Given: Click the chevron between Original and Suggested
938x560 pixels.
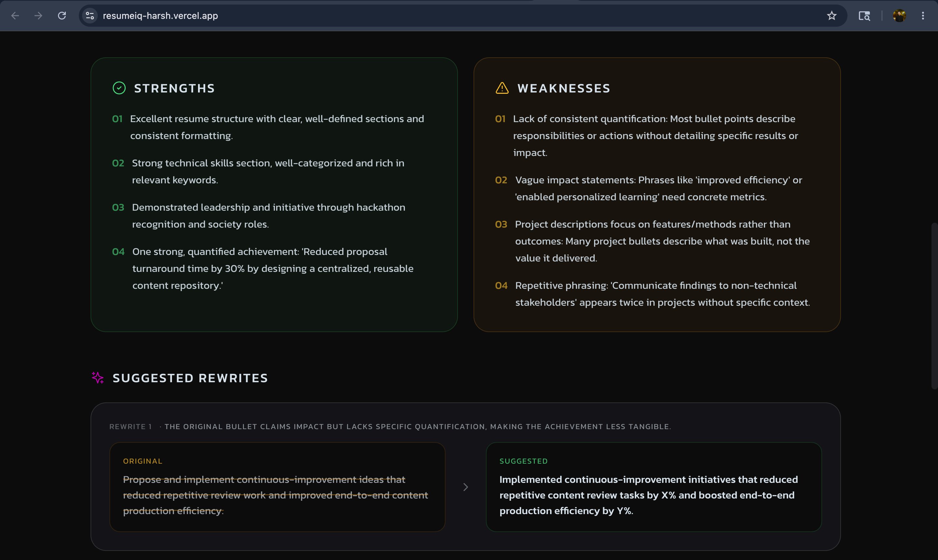Looking at the screenshot, I should tap(465, 487).
